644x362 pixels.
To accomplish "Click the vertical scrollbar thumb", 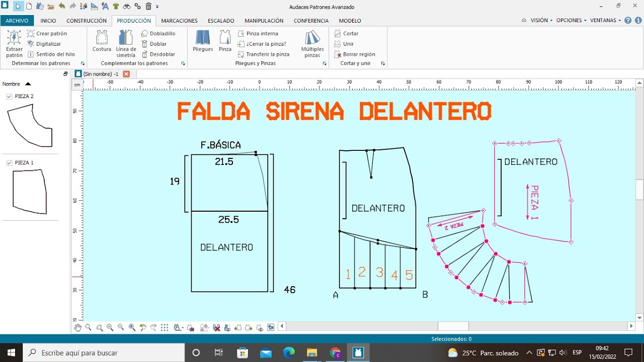I will click(x=639, y=190).
